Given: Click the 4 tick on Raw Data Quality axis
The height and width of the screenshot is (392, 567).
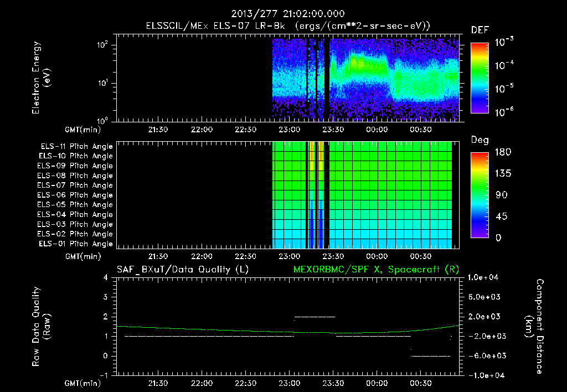Looking at the screenshot, I should pos(106,277).
